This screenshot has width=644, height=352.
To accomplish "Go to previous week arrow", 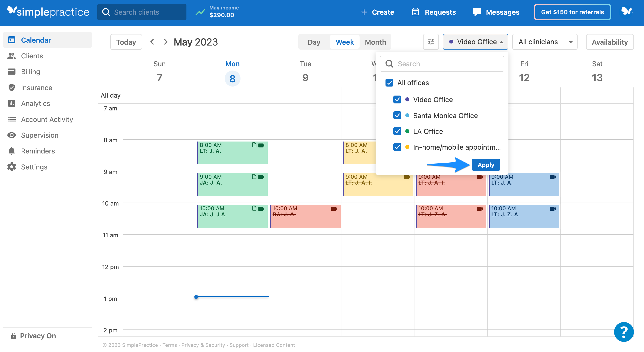I will click(152, 42).
